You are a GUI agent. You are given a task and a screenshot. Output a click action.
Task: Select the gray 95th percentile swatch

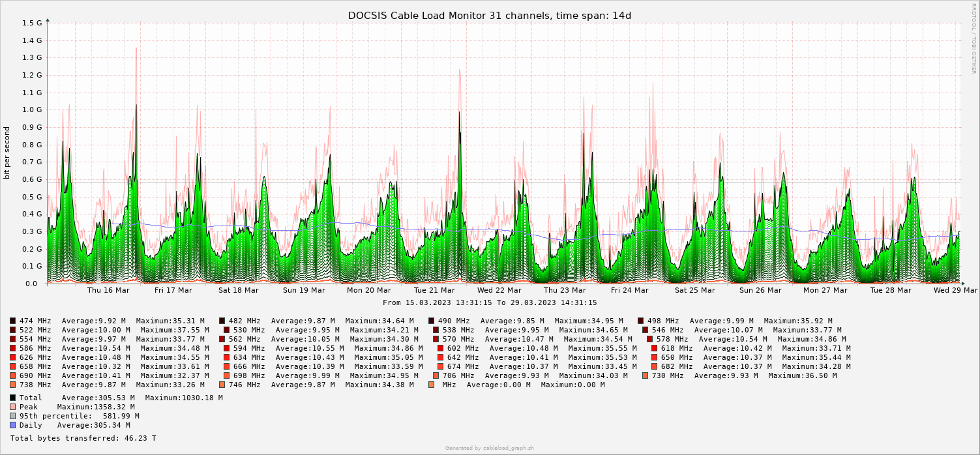coord(12,416)
